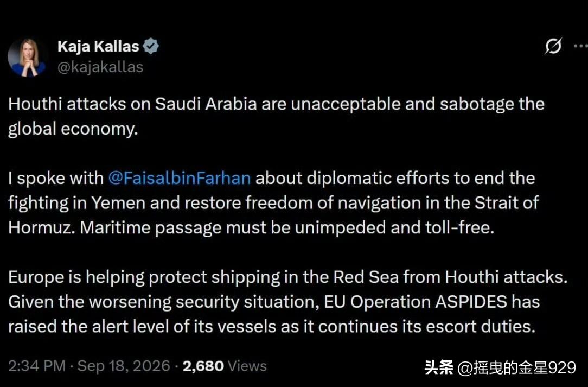Click the phrase global economy

[73, 129]
